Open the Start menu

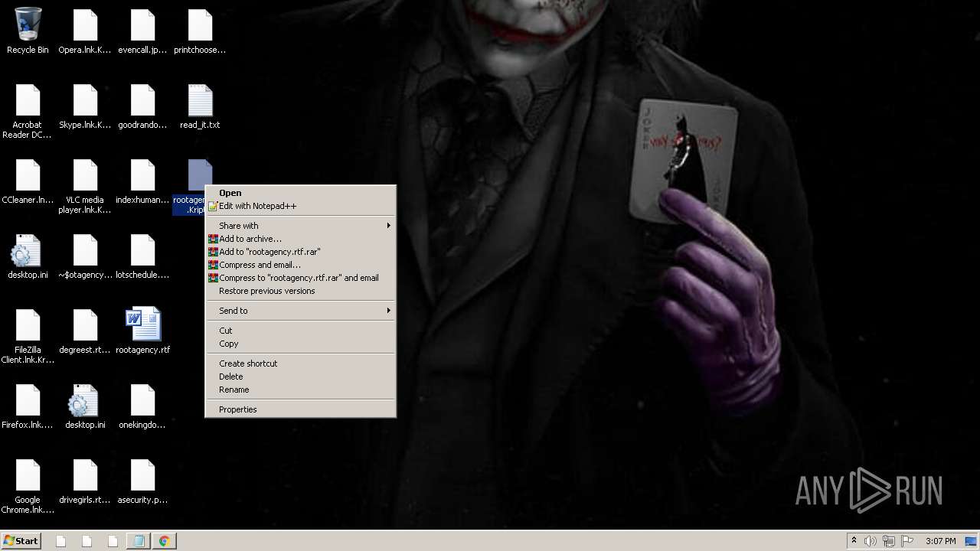pos(21,541)
